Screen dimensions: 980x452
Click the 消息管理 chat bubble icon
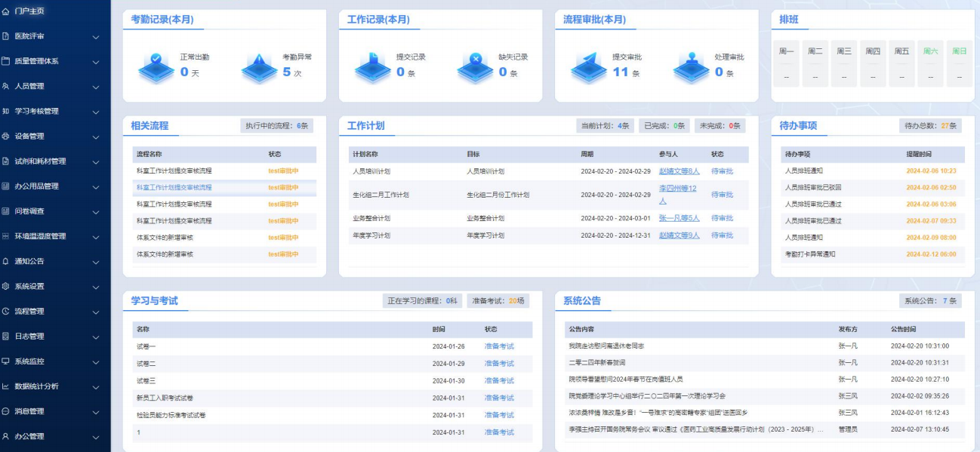pos(6,411)
